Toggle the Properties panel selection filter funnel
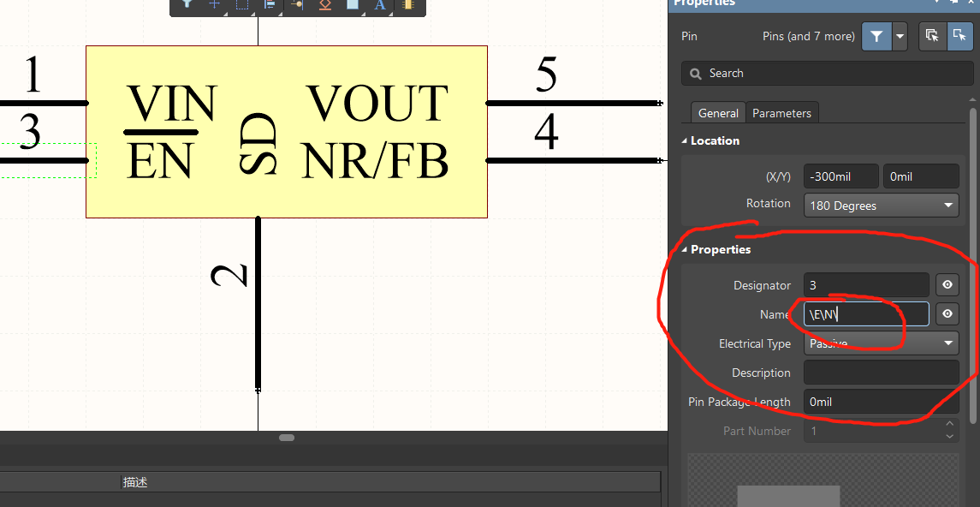This screenshot has width=980, height=507. (x=877, y=36)
